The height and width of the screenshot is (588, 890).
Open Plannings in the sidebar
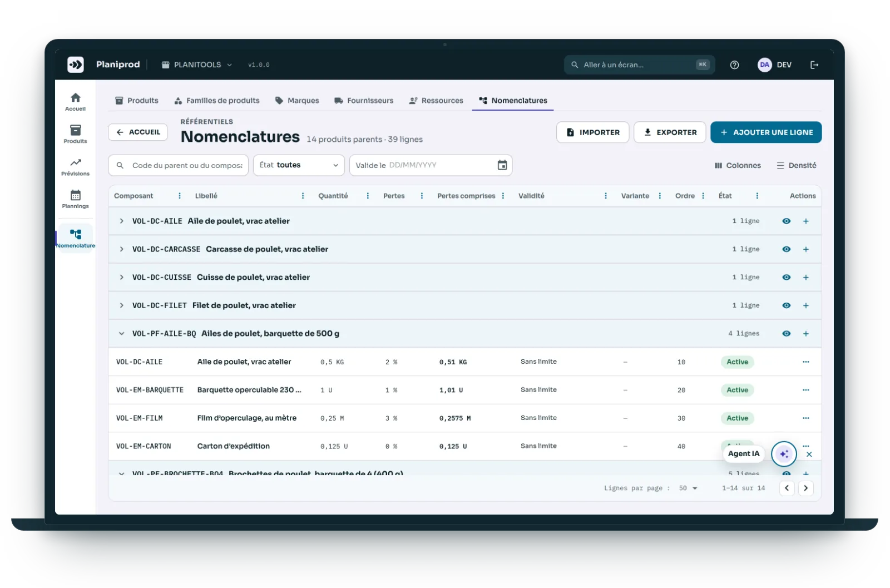(x=75, y=199)
